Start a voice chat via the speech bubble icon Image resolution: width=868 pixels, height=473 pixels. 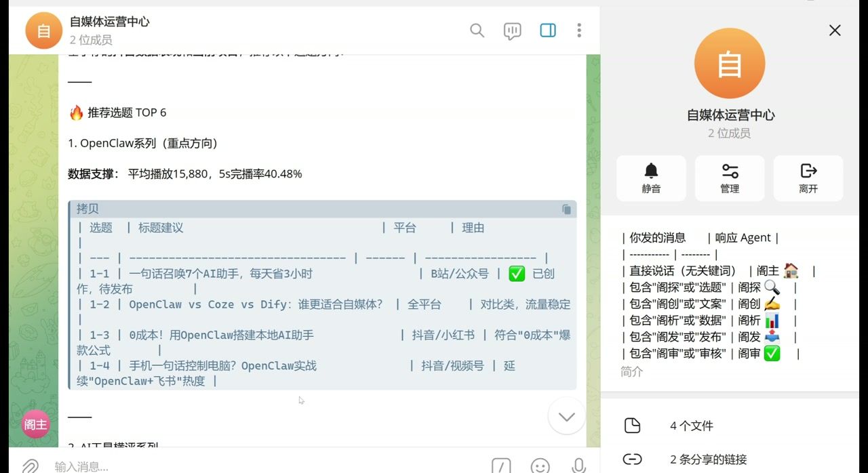[512, 30]
